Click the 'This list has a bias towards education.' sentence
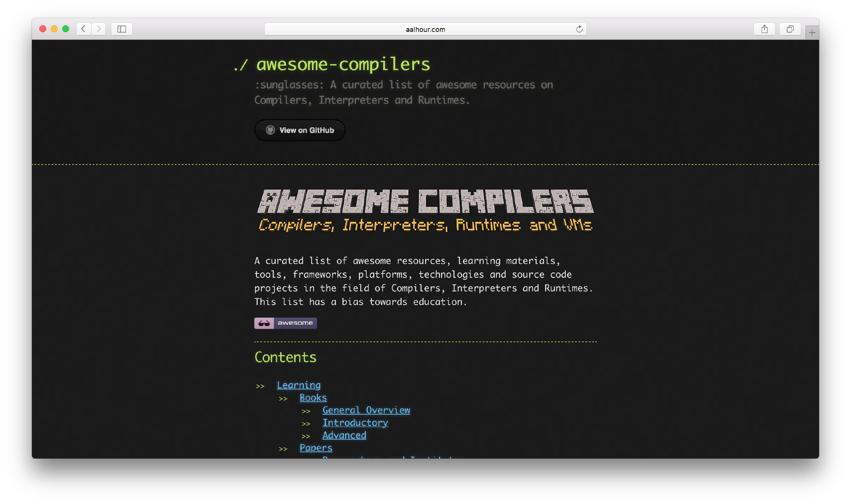 pyautogui.click(x=360, y=302)
